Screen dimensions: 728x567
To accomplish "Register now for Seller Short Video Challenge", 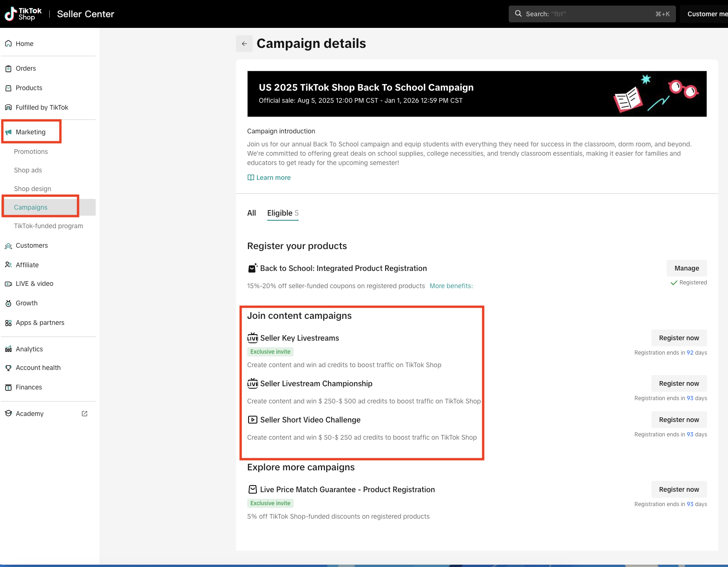I will (x=679, y=420).
